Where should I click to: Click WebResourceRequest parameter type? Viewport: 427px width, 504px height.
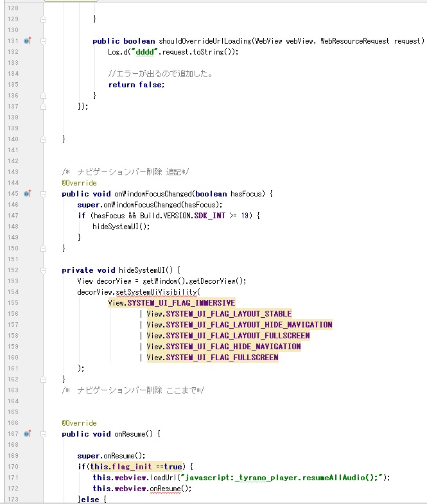pyautogui.click(x=355, y=41)
